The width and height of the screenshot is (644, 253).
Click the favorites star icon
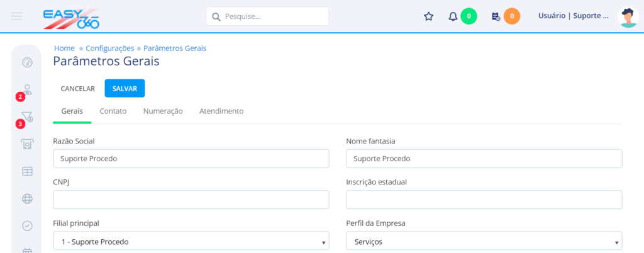[x=428, y=16]
